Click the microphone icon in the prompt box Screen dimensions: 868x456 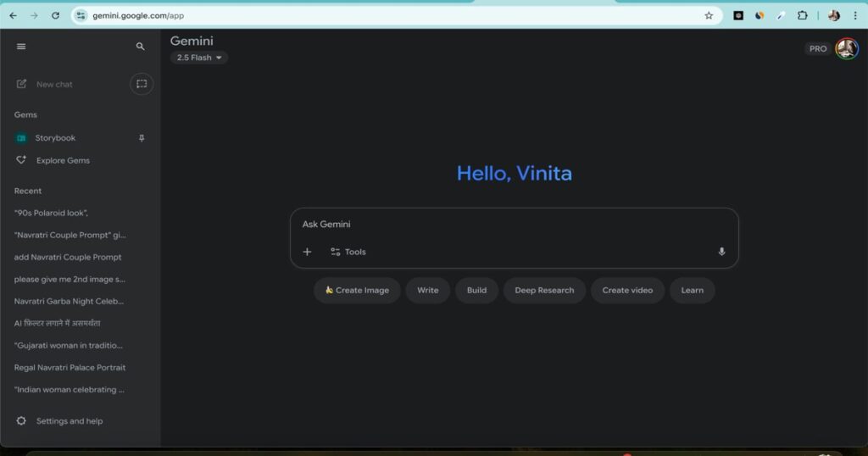[x=721, y=252]
